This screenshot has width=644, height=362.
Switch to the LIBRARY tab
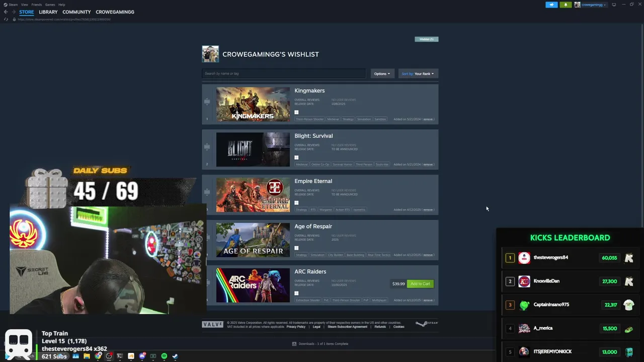48,12
